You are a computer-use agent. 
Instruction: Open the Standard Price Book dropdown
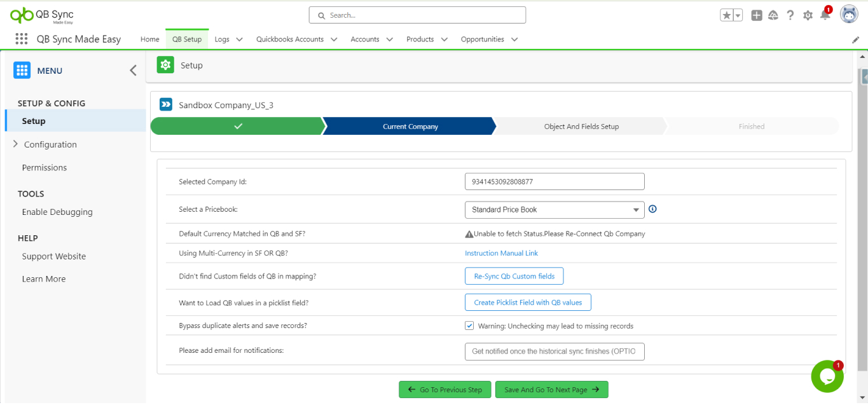555,210
